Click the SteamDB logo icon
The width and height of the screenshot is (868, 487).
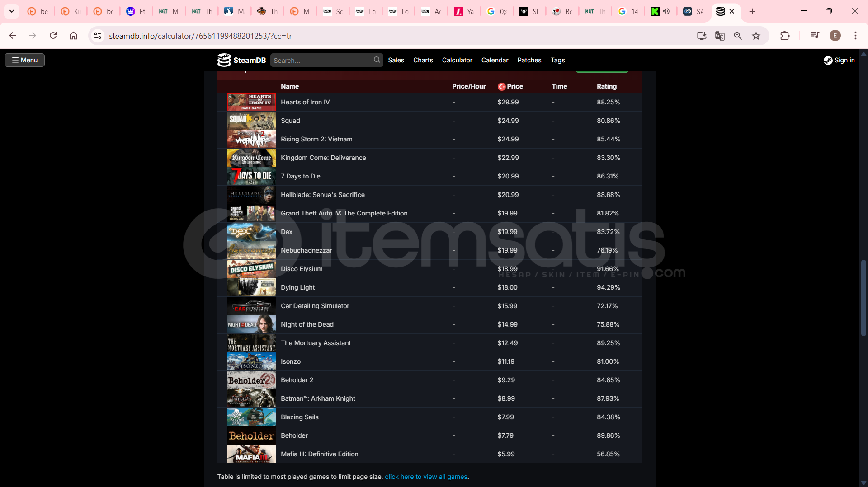tap(224, 60)
